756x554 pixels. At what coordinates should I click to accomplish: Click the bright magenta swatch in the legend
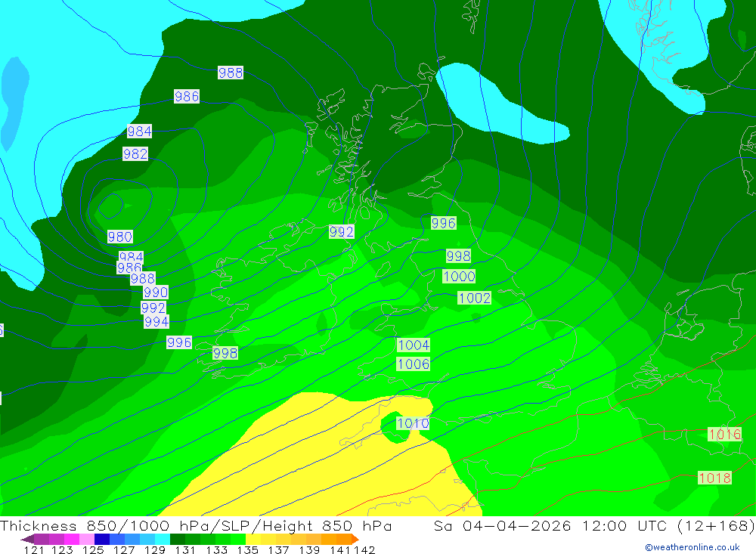72,539
